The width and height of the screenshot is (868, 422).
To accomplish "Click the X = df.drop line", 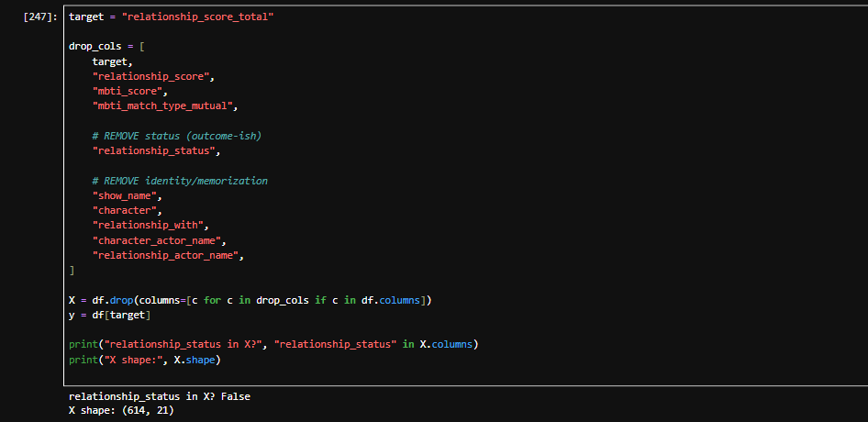I will [250, 300].
